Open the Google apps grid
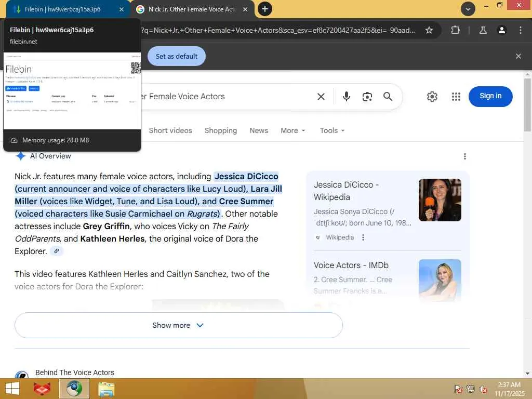Viewport: 532px width, 399px height. click(x=456, y=97)
